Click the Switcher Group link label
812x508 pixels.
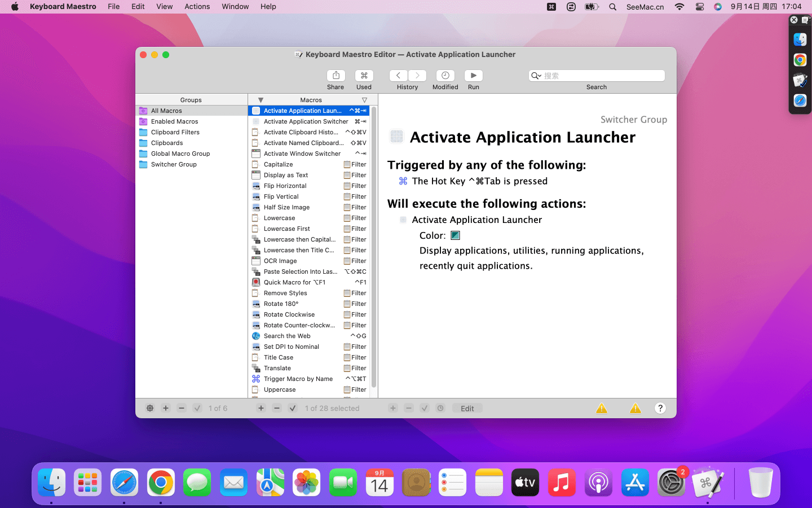click(x=634, y=120)
